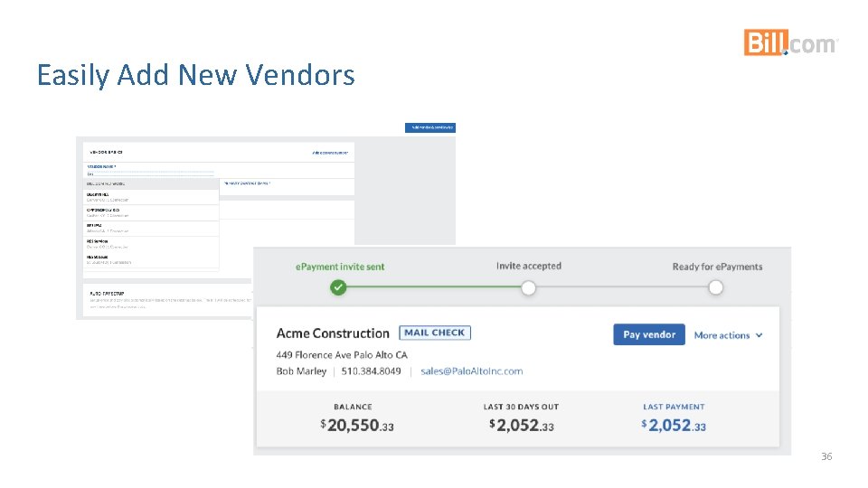The image size is (868, 488).
Task: Click the Auto-Pay Setup section heading
Action: [107, 293]
